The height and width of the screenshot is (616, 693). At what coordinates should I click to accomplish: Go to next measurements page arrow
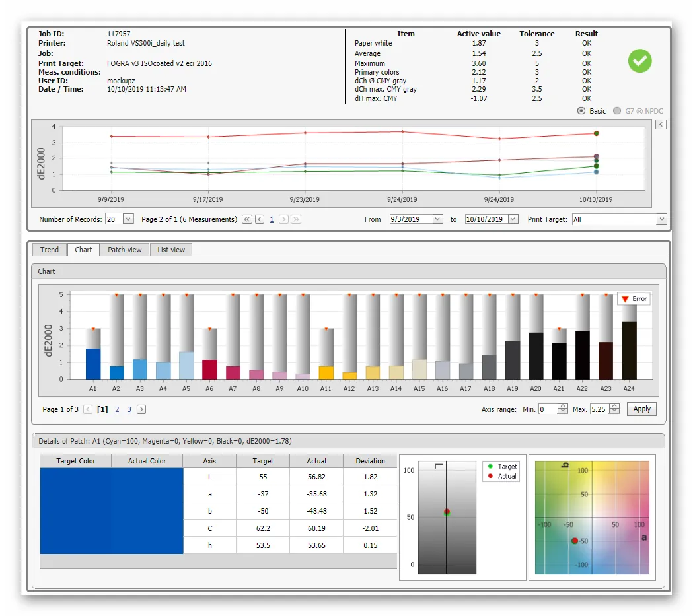284,219
